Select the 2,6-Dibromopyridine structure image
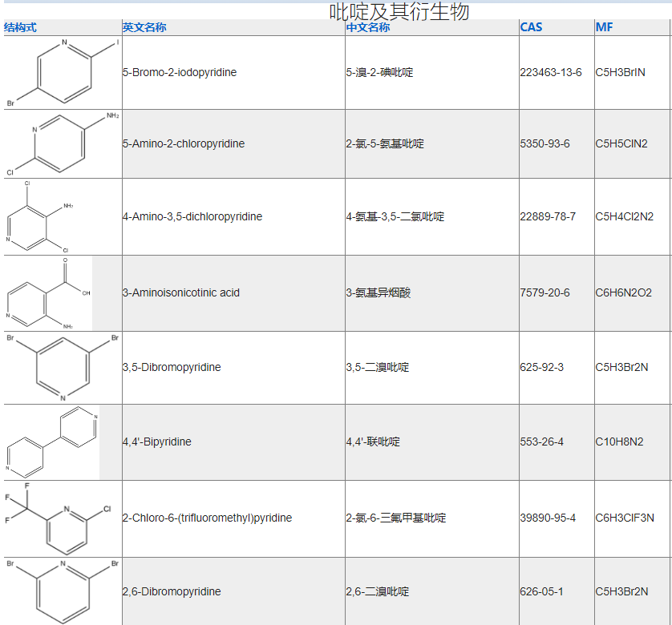This screenshot has height=625, width=672. point(63,591)
